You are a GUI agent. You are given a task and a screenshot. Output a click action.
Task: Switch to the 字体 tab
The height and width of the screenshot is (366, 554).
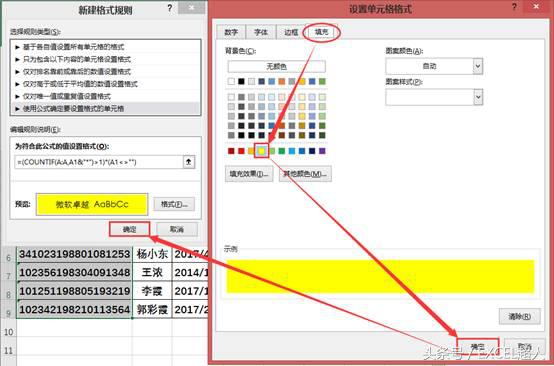click(x=261, y=32)
